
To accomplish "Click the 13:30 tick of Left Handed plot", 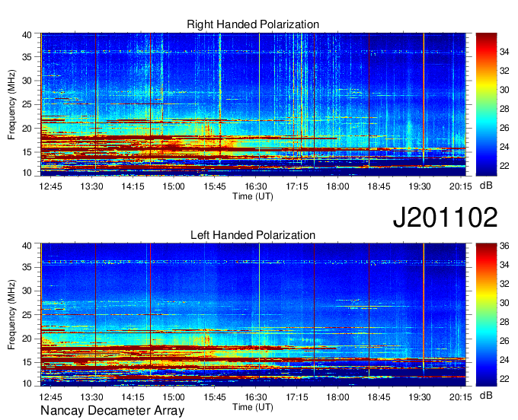I will click(91, 397).
